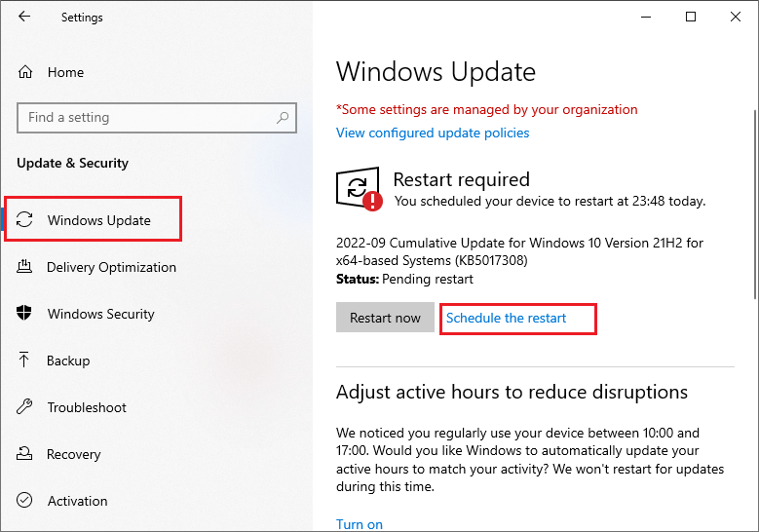Click the Restart required status icon
This screenshot has width=759, height=532.
(x=360, y=189)
